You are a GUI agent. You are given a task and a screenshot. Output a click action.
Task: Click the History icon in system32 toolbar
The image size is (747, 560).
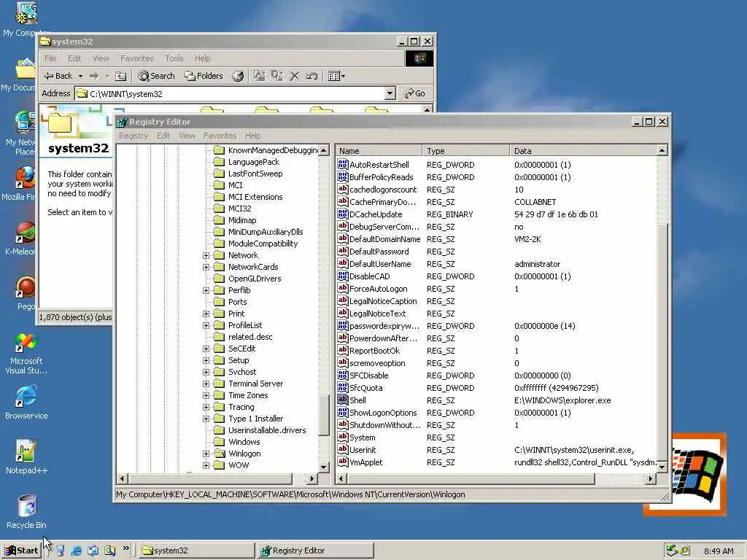pyautogui.click(x=238, y=76)
